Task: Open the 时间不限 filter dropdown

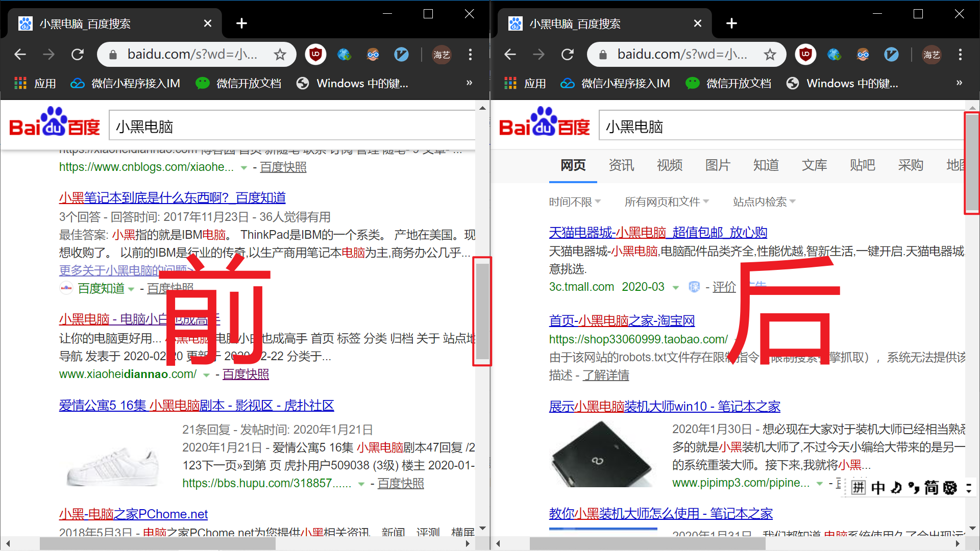Action: [570, 202]
